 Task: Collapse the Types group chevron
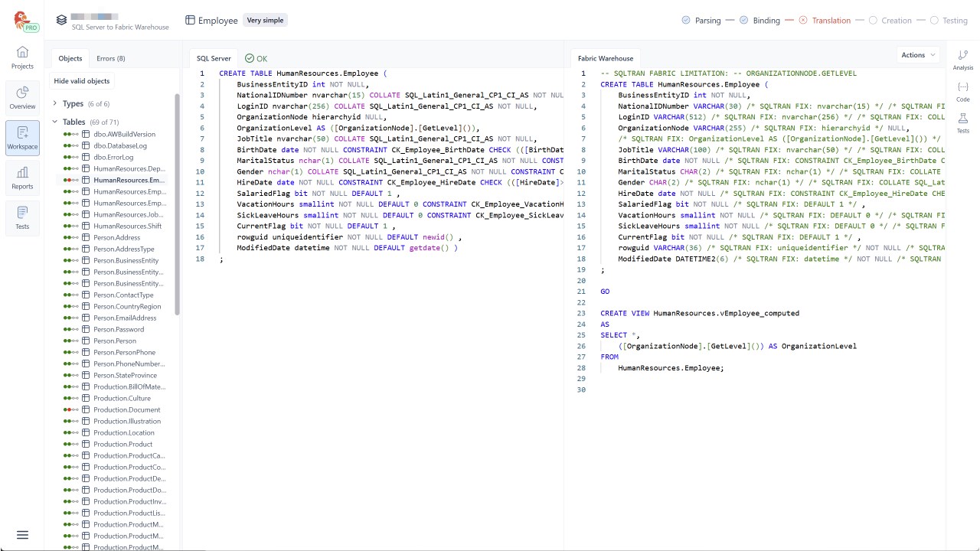[55, 103]
